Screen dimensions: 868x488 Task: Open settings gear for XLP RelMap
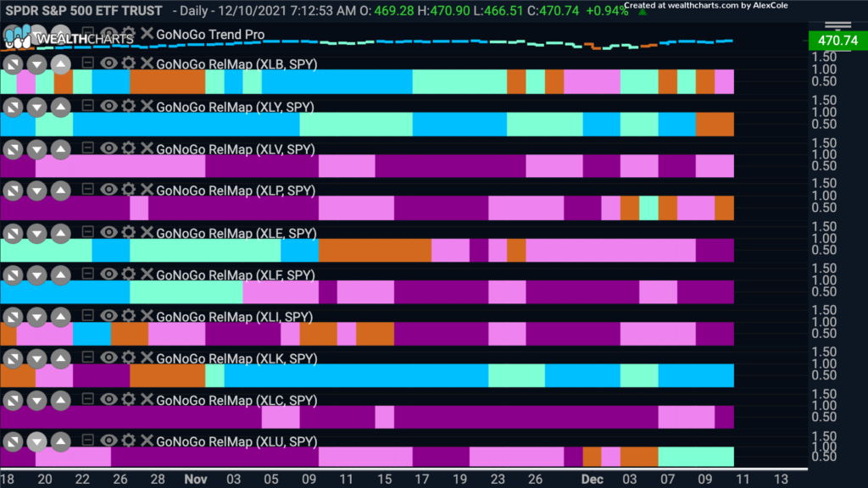pos(129,189)
